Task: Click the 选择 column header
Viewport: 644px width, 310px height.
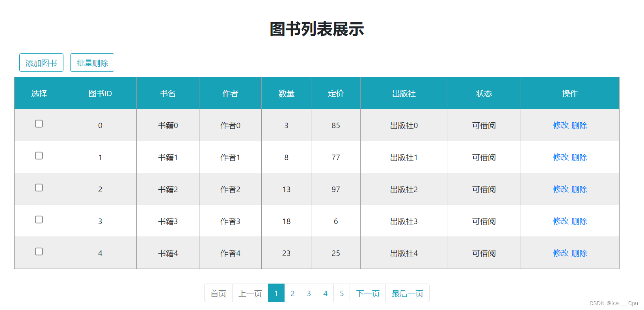Action: 39,93
